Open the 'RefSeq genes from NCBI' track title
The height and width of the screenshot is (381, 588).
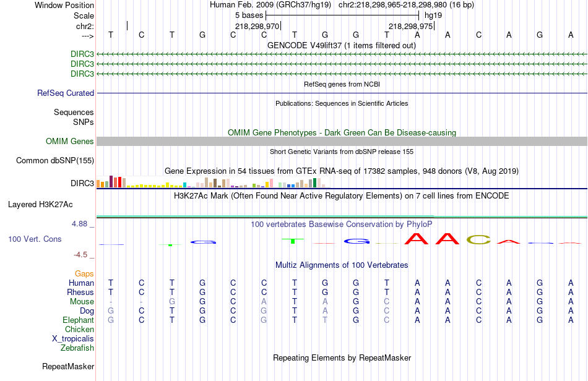point(342,84)
